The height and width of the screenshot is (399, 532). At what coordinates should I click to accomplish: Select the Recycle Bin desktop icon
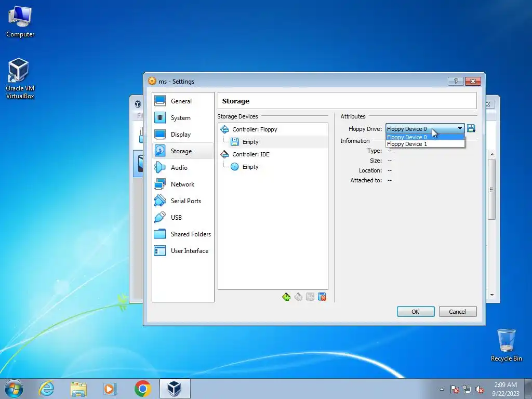506,345
